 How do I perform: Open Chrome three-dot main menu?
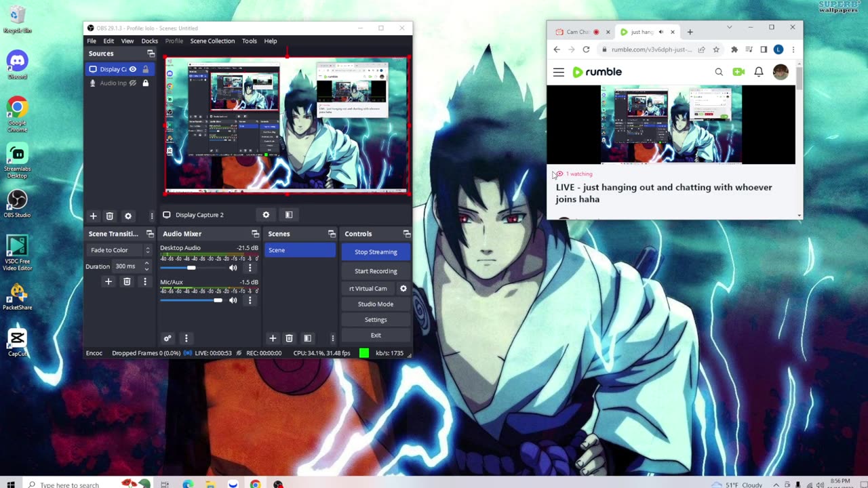pos(793,49)
